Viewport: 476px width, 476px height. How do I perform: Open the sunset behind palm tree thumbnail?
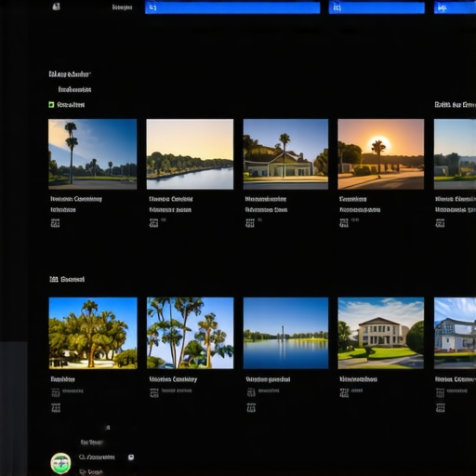pyautogui.click(x=381, y=154)
